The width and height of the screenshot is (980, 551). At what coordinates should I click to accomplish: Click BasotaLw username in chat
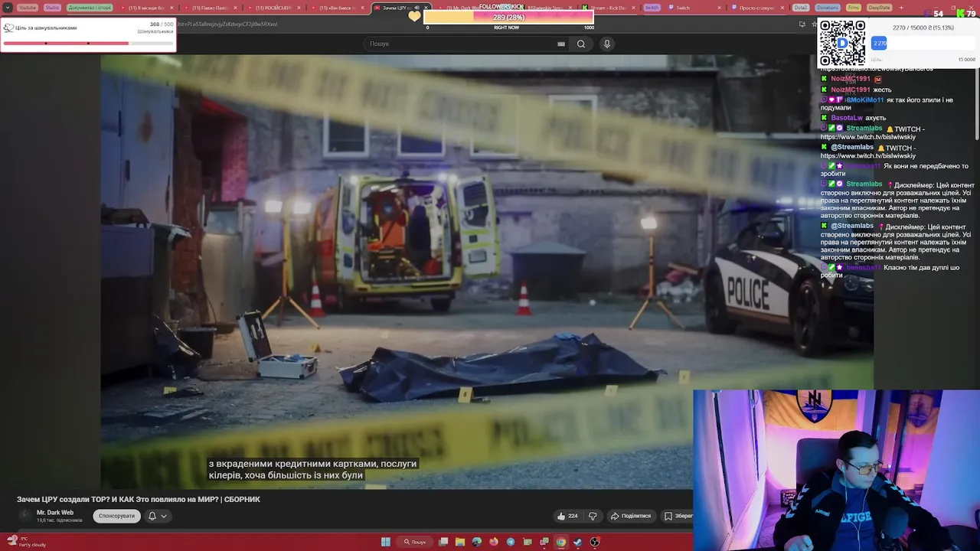tap(847, 118)
